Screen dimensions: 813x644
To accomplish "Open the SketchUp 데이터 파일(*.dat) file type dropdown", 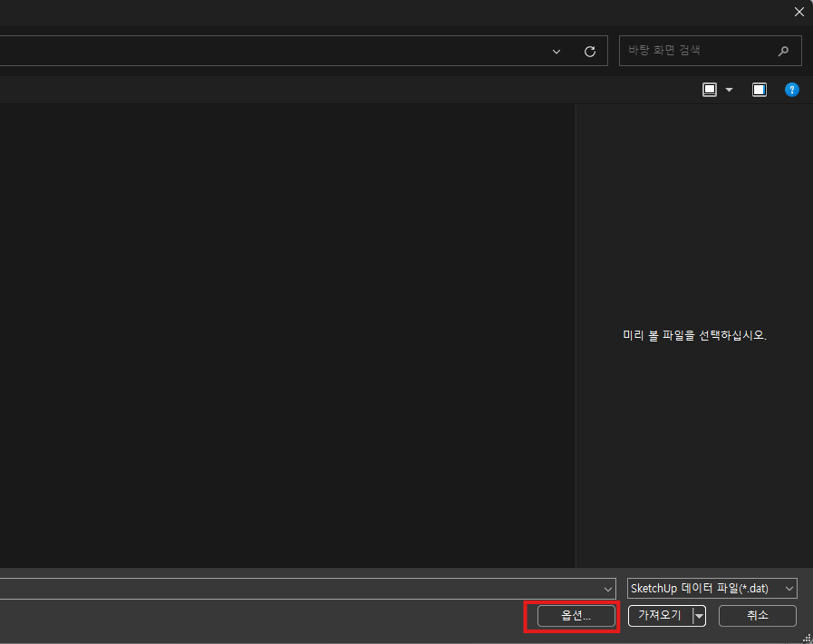I will 711,589.
